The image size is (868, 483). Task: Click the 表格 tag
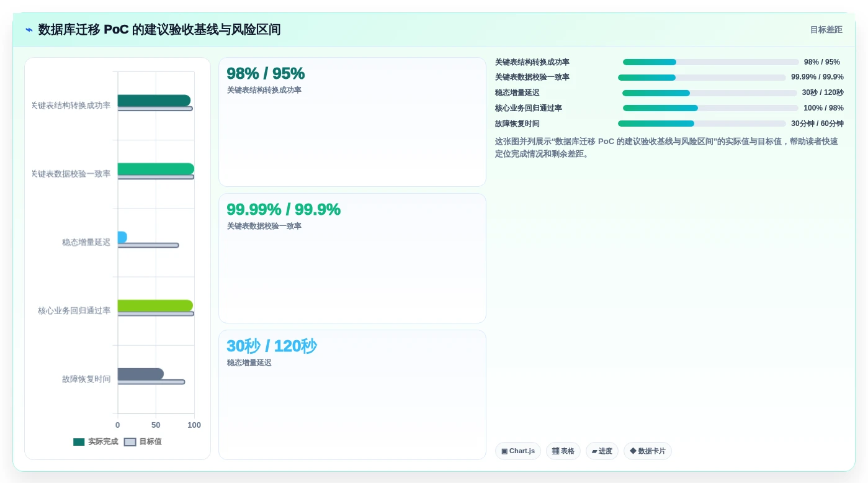[563, 451]
